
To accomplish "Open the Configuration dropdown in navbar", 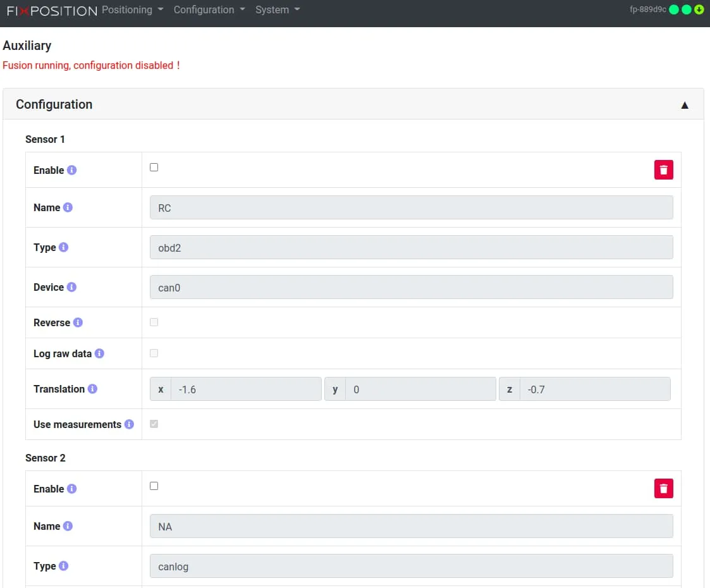I will (x=209, y=10).
